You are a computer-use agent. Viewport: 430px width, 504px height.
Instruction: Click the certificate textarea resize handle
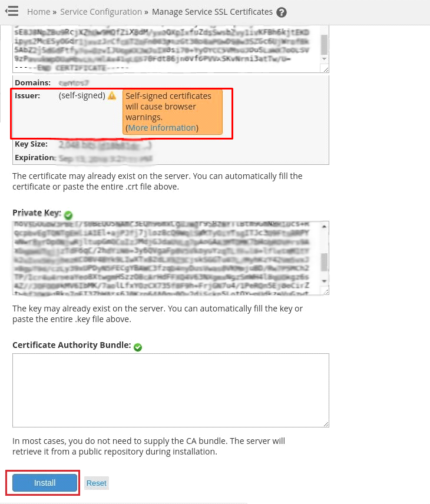(326, 69)
